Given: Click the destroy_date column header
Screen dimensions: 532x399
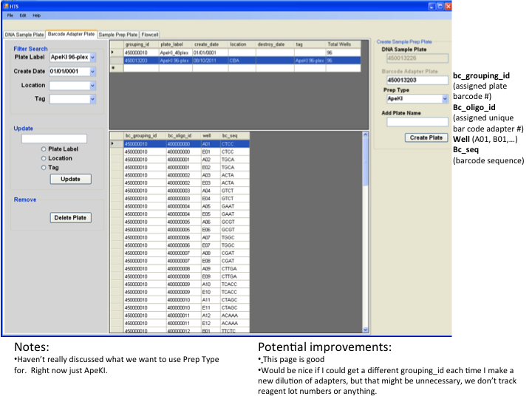Looking at the screenshot, I should (275, 44).
